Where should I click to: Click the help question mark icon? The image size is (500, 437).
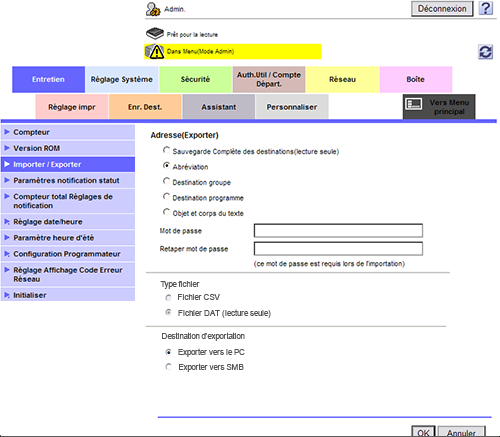[x=486, y=8]
